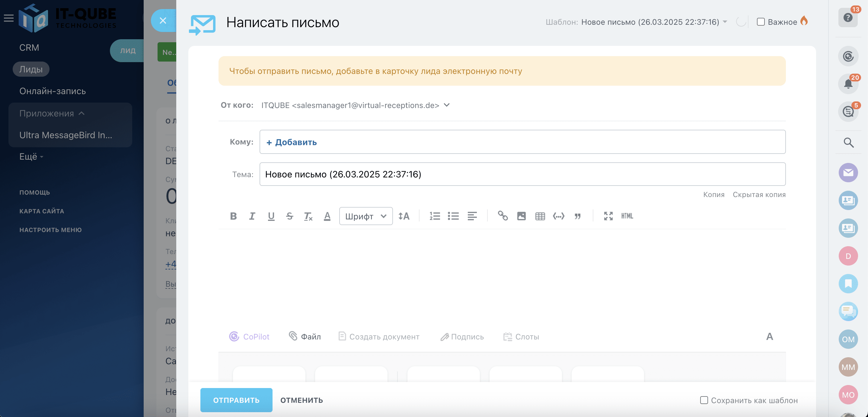This screenshot has width=868, height=417.
Task: Enable Сохранить как шаблон checkbox
Action: pyautogui.click(x=704, y=400)
